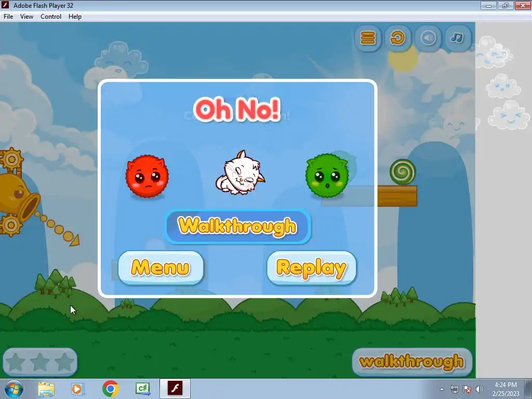Open the Help menu
Viewport: 532px width, 399px height.
pos(75,17)
